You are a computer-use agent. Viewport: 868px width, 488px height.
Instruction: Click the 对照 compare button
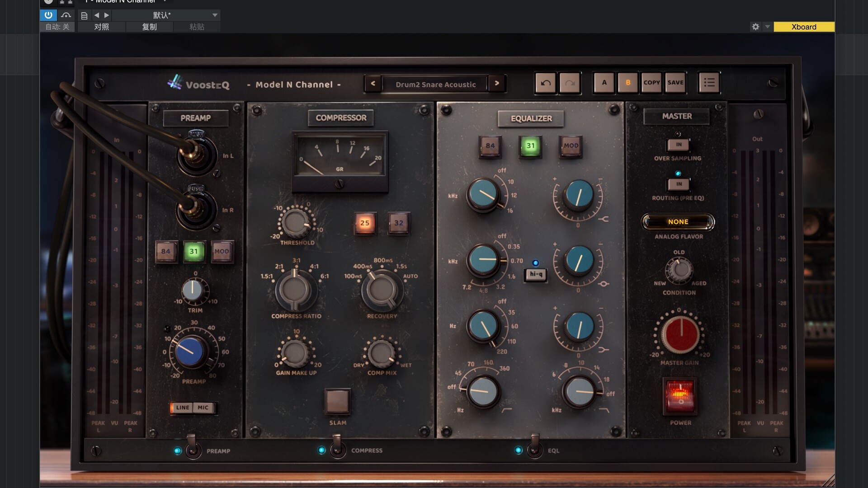[x=102, y=27]
